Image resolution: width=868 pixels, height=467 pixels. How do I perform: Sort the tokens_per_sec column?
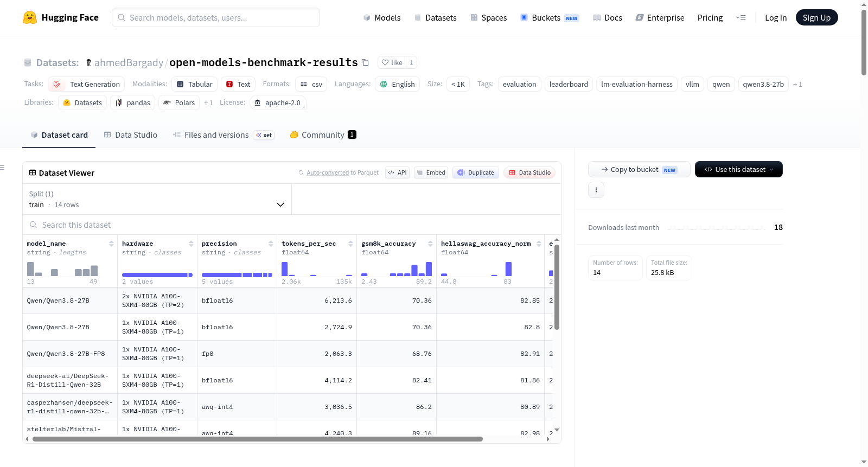click(350, 244)
